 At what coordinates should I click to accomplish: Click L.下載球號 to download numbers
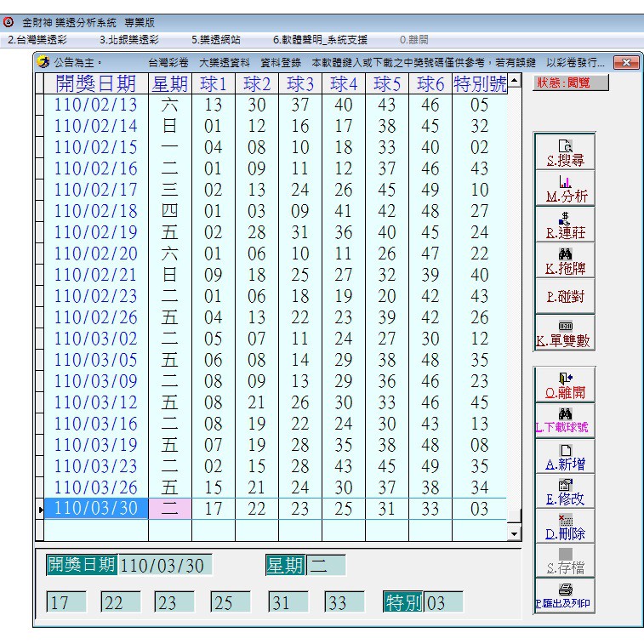[564, 421]
